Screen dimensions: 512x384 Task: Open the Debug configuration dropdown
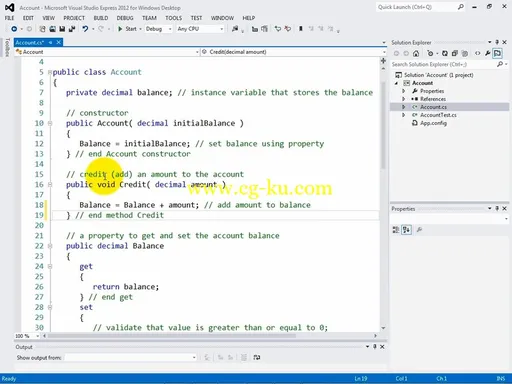pos(159,29)
